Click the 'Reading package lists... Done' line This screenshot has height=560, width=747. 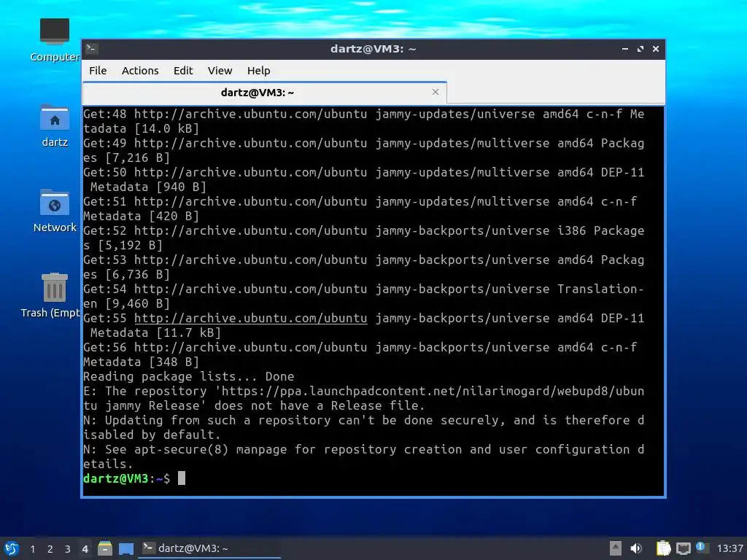tap(189, 377)
